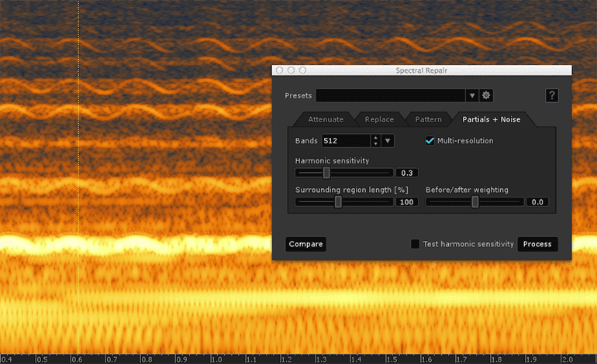Click the 1.0 mark on the time ruler
The image size is (597, 364).
216,359
